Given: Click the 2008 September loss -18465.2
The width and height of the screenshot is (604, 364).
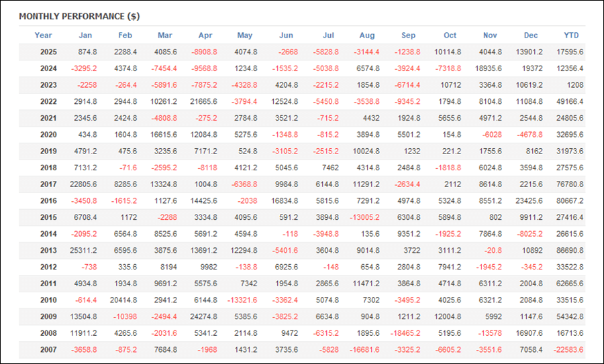Looking at the screenshot, I should coord(403,333).
